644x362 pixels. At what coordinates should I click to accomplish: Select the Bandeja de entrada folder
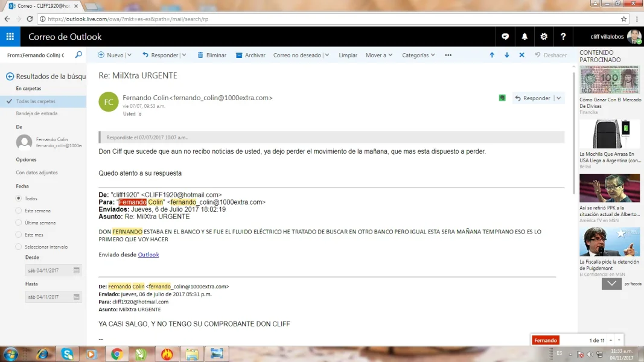coord(37,113)
